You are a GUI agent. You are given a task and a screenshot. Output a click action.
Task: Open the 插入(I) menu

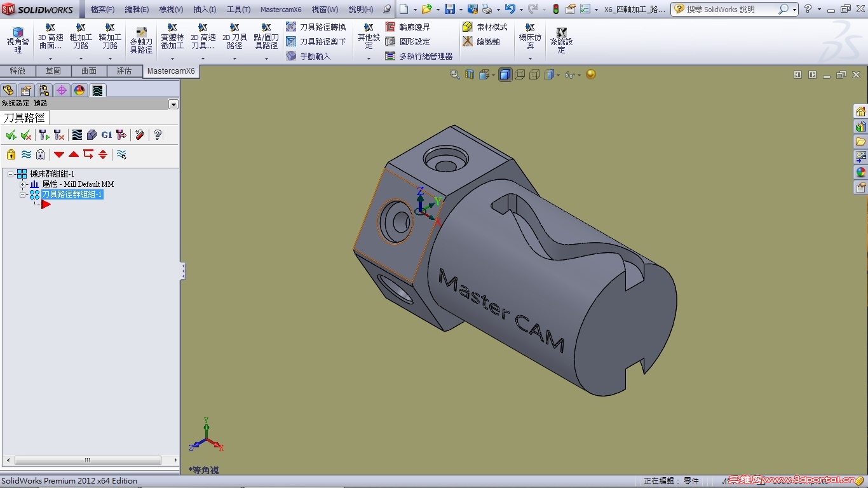[205, 10]
